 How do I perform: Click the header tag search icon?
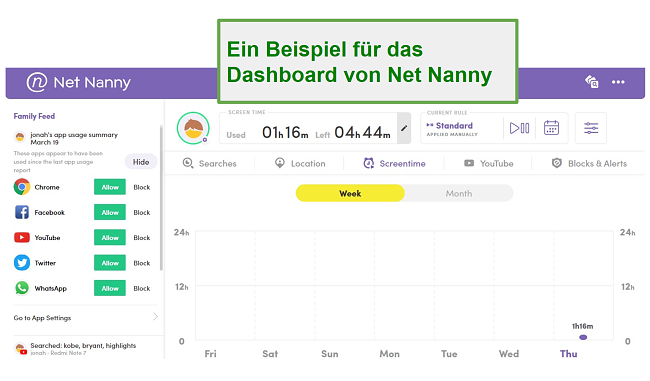(592, 82)
